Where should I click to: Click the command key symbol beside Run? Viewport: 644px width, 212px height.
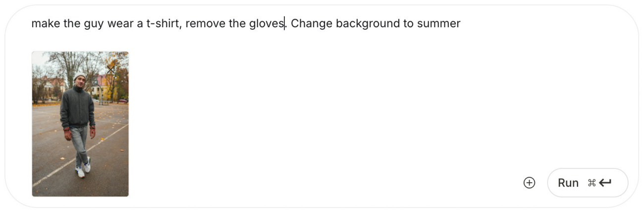coord(591,183)
